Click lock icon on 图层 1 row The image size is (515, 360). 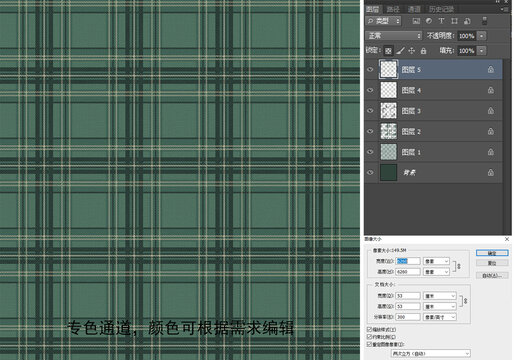491,152
